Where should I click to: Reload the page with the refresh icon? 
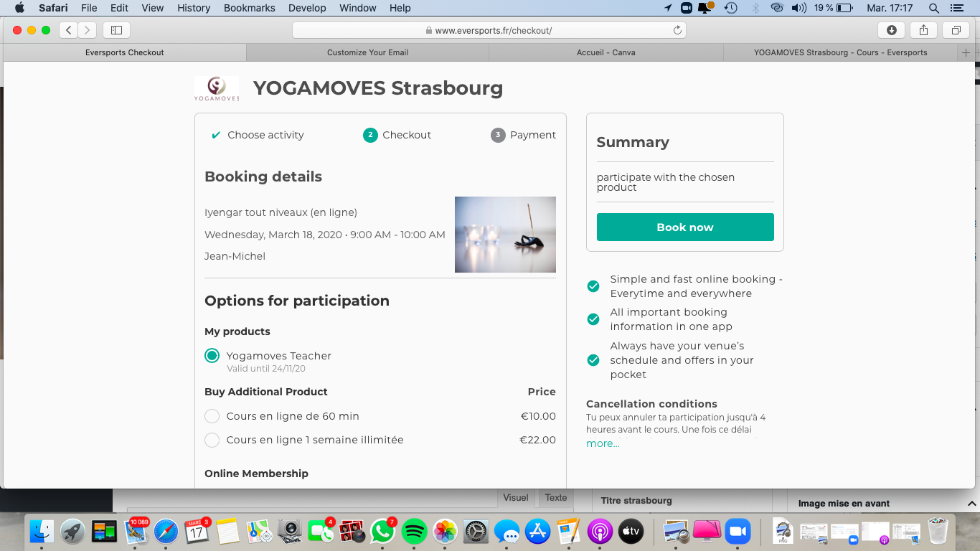[x=677, y=30]
